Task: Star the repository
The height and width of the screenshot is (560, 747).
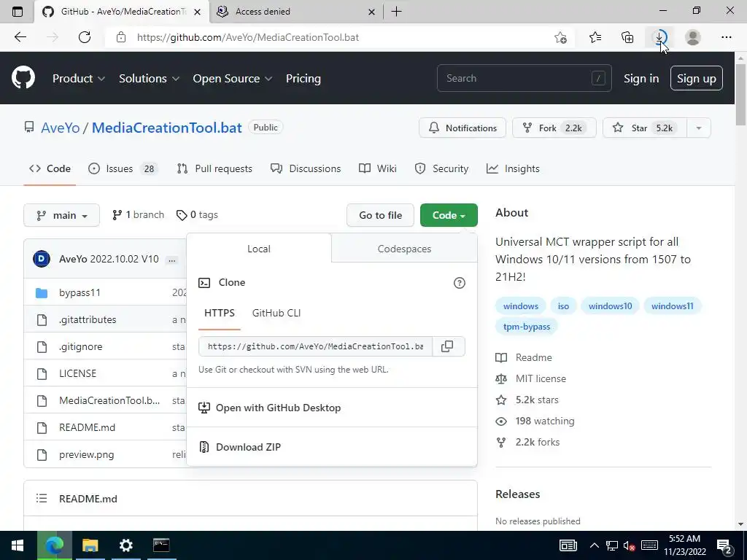Action: 645,128
